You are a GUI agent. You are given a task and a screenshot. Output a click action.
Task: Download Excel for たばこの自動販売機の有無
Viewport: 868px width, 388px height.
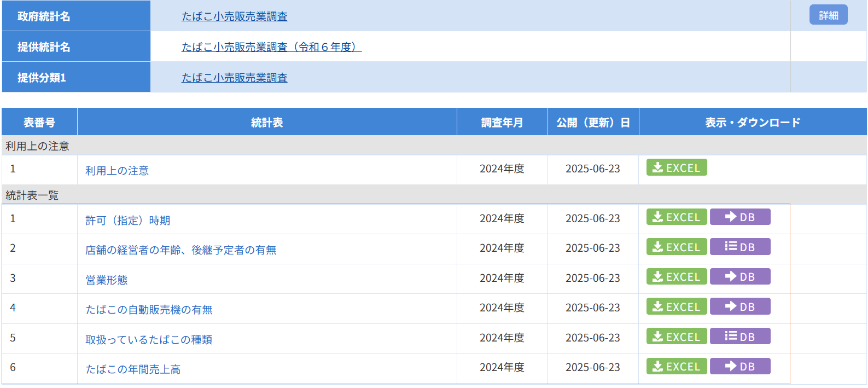point(676,306)
